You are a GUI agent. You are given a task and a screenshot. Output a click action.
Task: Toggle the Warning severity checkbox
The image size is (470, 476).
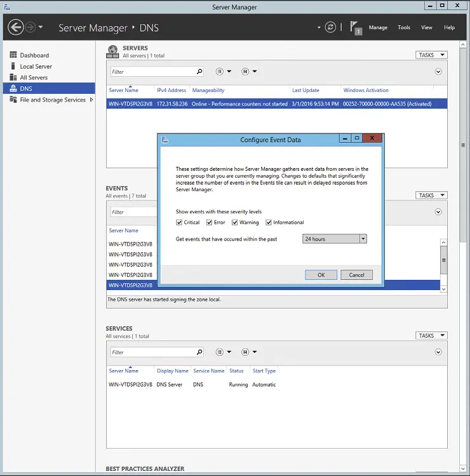pyautogui.click(x=235, y=223)
